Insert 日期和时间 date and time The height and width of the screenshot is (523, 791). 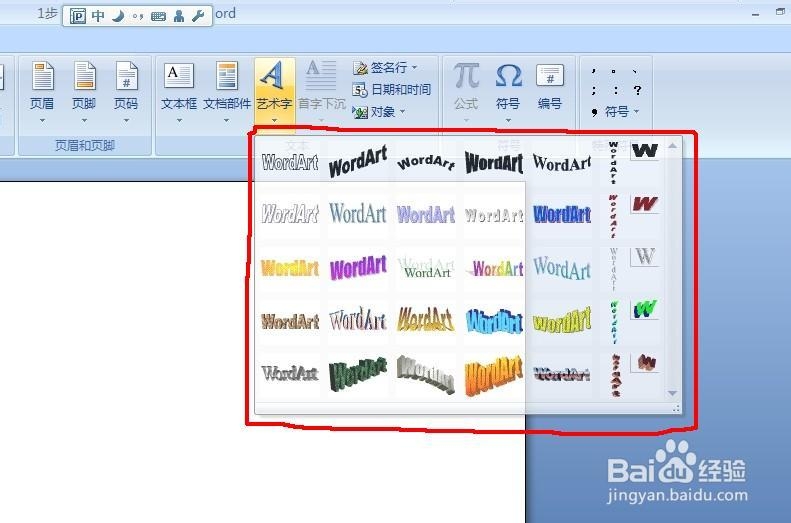click(391, 90)
